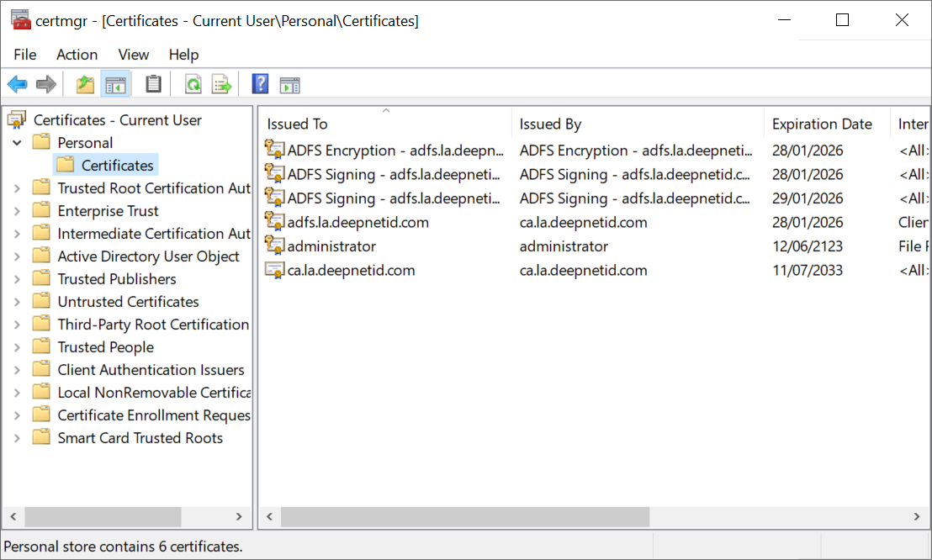Sort by the Expiration Date column header
This screenshot has width=932, height=560.
click(x=822, y=124)
